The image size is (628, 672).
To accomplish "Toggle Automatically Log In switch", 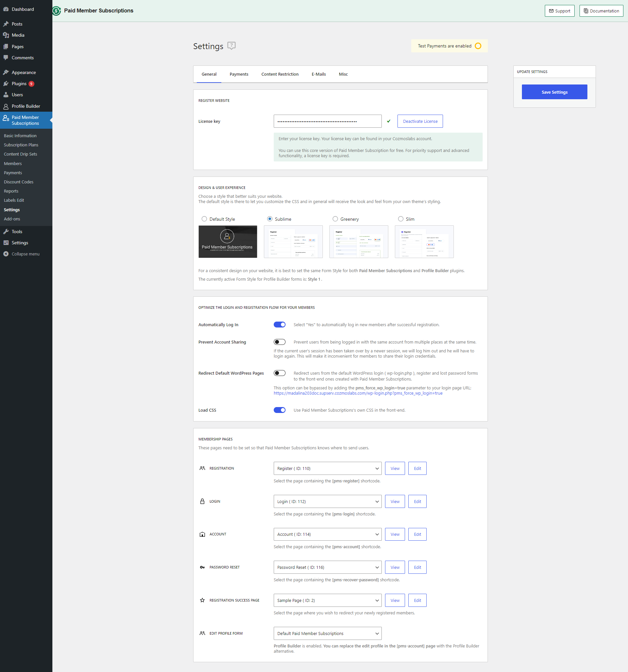I will [x=280, y=325].
